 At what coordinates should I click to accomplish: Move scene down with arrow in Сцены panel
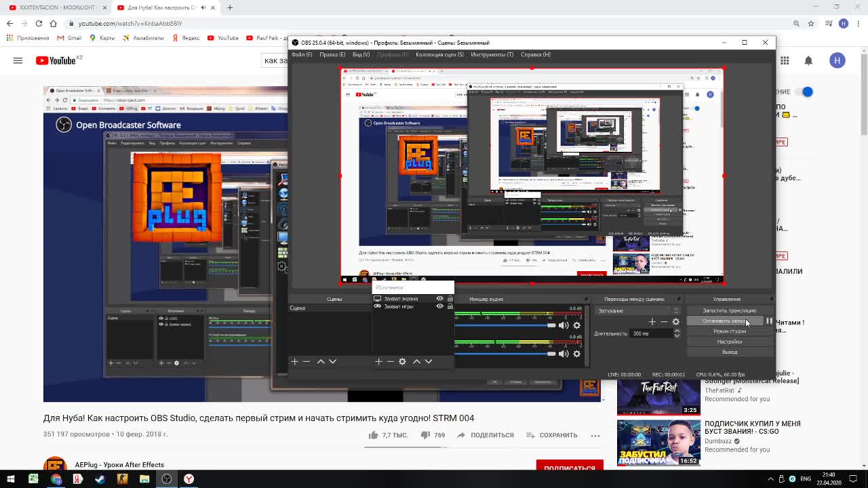[332, 361]
